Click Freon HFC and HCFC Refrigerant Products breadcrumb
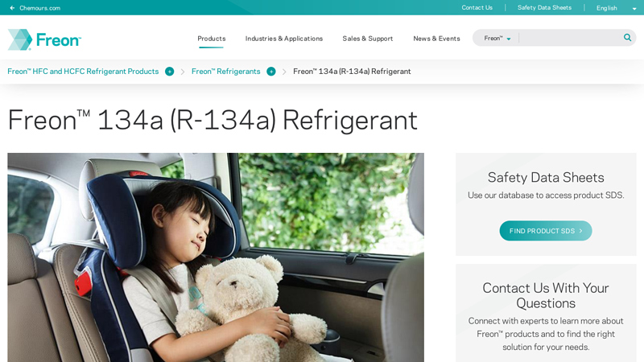This screenshot has height=362, width=644. [83, 72]
